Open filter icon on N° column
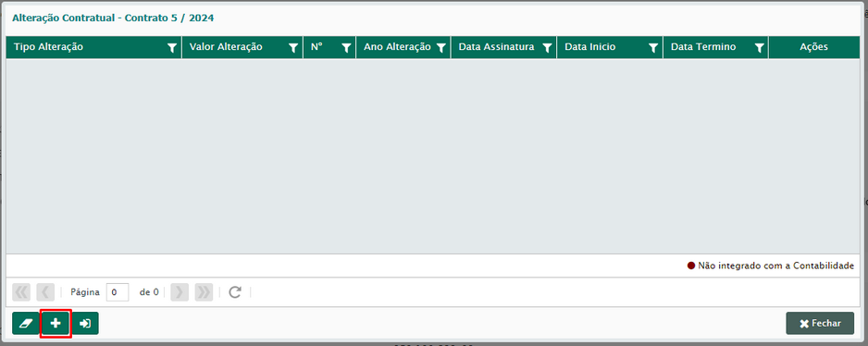This screenshot has width=868, height=346. [x=346, y=48]
